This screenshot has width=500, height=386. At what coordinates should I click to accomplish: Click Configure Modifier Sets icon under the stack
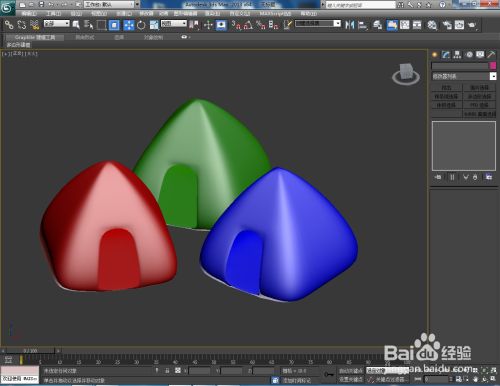(489, 177)
